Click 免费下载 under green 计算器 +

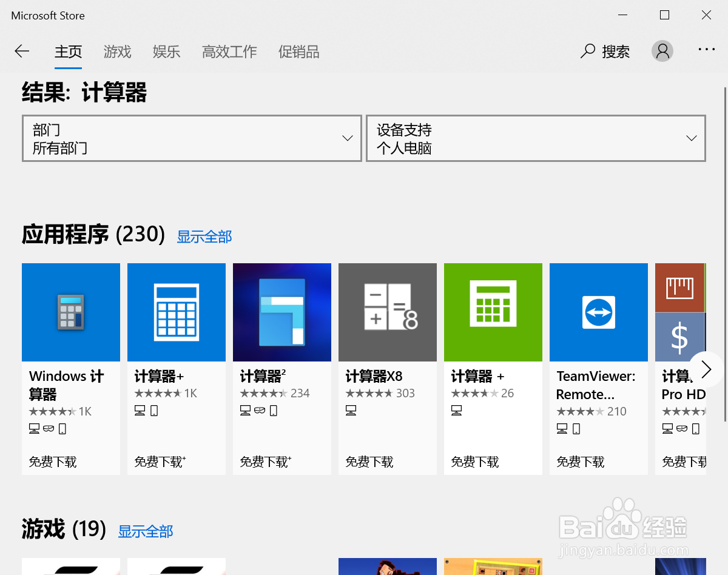click(475, 462)
